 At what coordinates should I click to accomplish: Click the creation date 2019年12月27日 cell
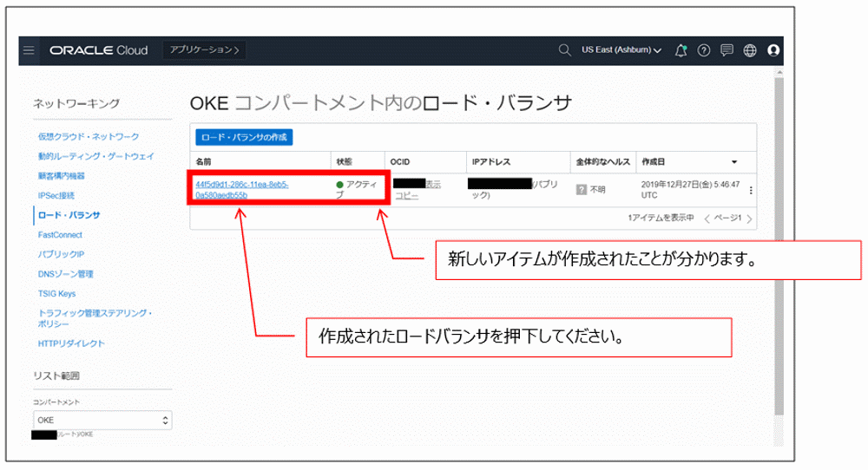tap(690, 190)
